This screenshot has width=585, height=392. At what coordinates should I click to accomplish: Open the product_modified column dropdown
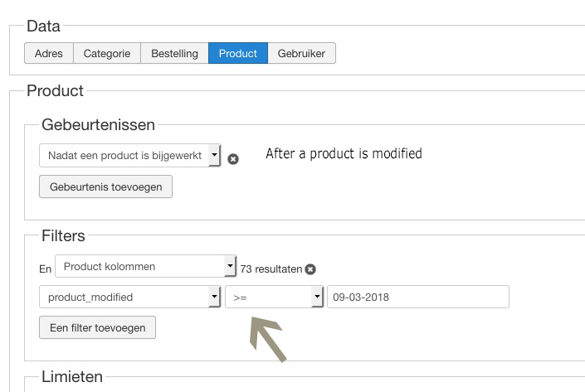pos(130,297)
